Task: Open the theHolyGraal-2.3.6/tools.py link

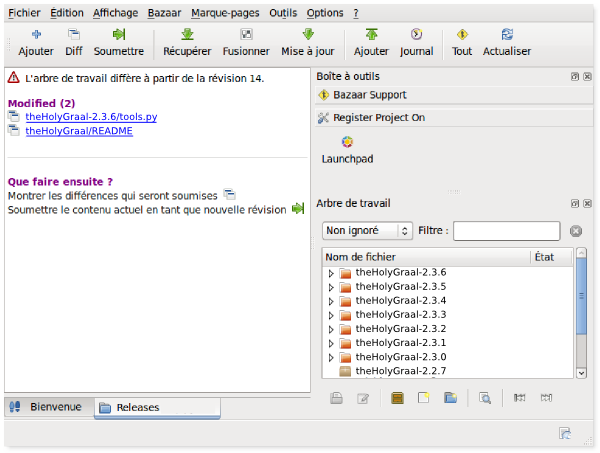Action: pyautogui.click(x=91, y=117)
